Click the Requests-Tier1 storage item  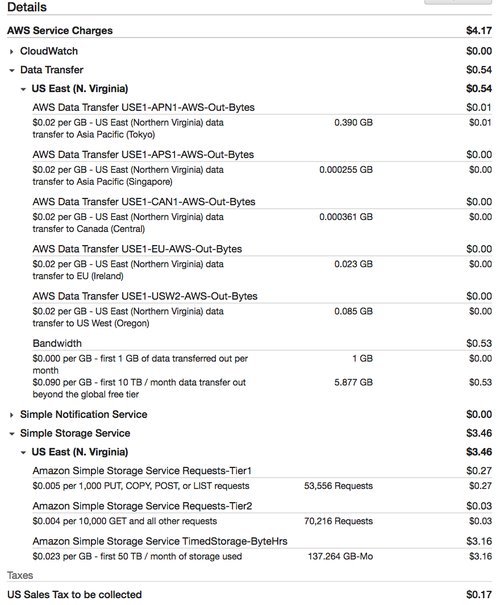142,471
